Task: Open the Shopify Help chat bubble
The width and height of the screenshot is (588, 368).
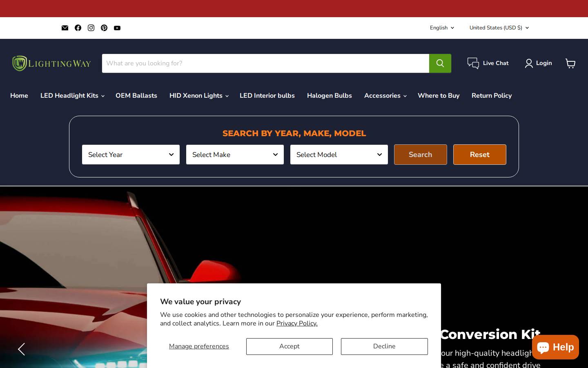Action: pyautogui.click(x=555, y=347)
